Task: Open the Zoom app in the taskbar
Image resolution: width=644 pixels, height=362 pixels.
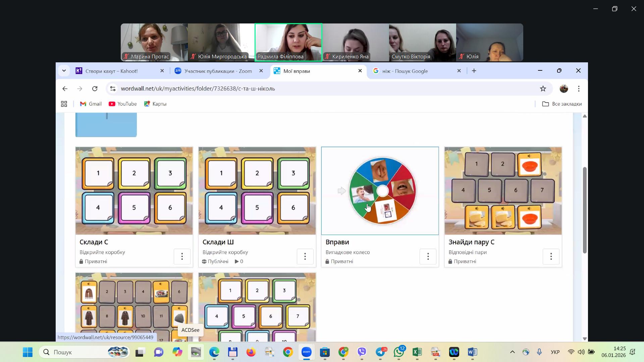Action: pos(306,352)
